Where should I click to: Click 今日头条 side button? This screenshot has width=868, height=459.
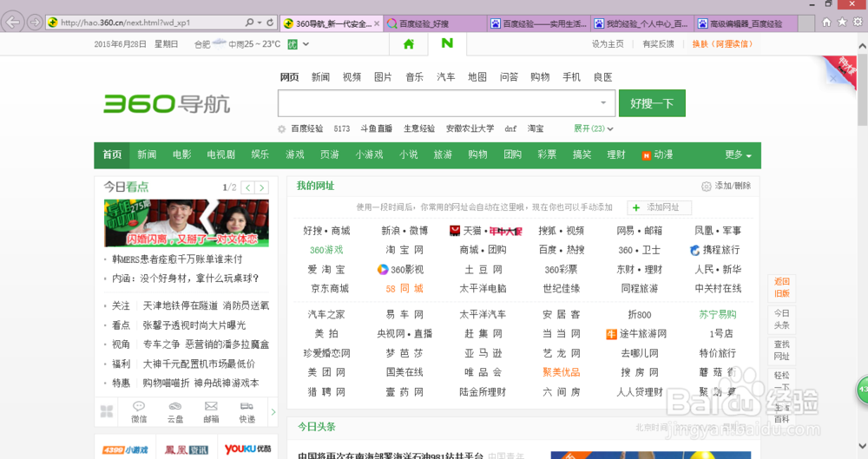[x=782, y=319]
